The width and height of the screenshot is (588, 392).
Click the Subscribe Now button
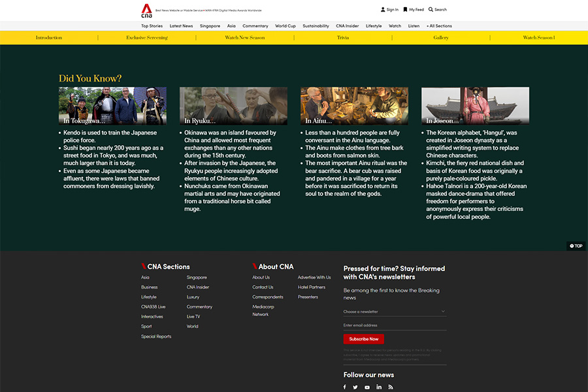coord(364,339)
